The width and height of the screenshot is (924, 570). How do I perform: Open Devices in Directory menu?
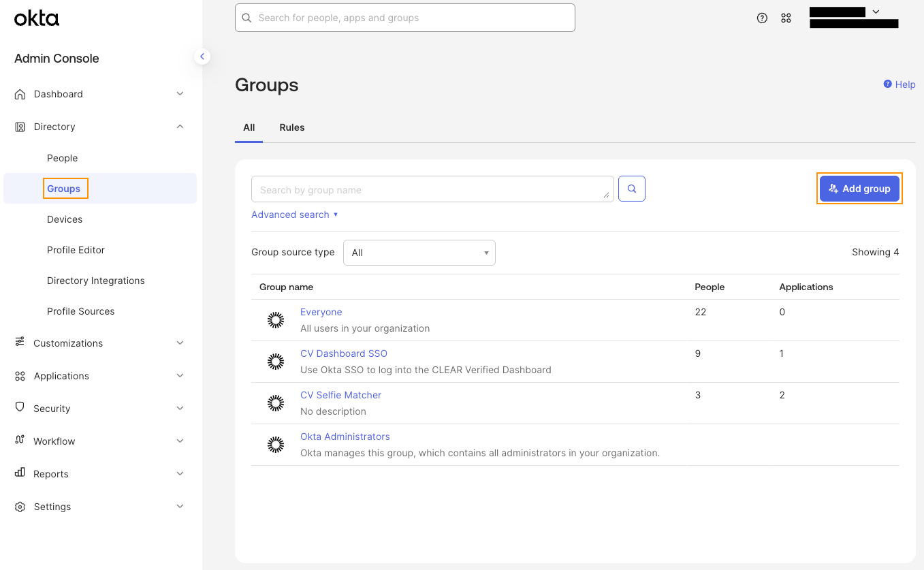(65, 219)
